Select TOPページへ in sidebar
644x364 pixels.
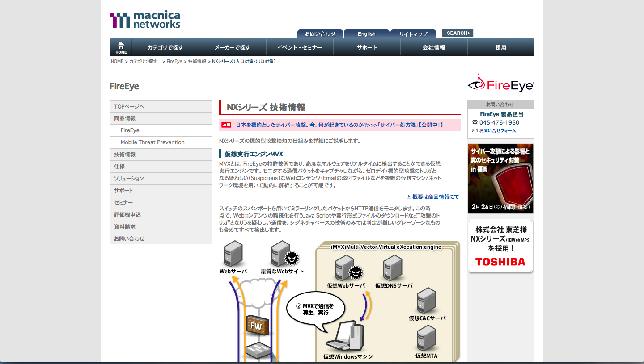pyautogui.click(x=161, y=106)
